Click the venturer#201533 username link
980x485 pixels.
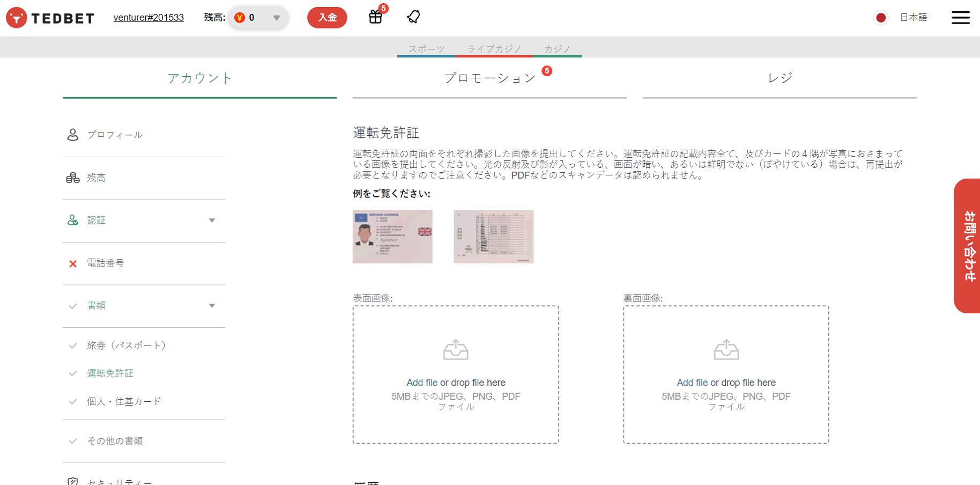pyautogui.click(x=149, y=18)
